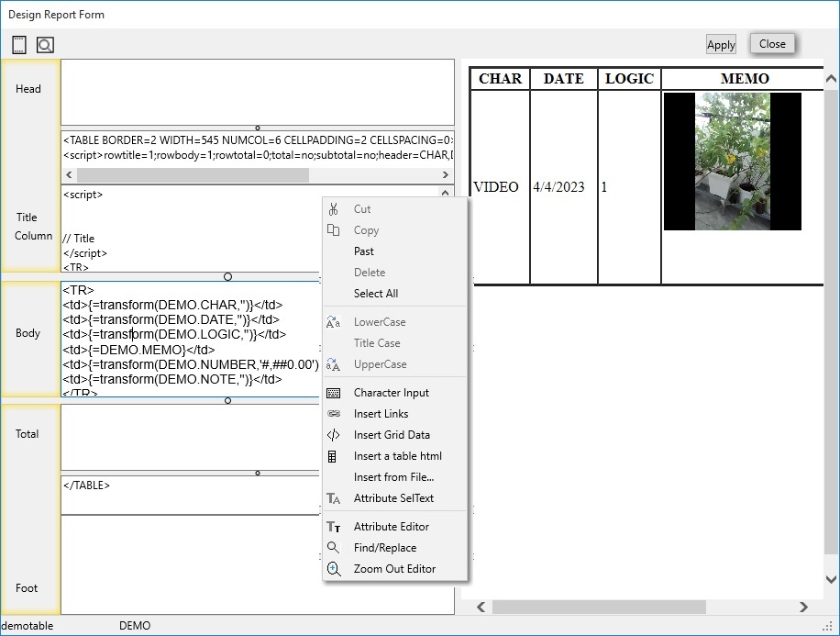Open Attribute SelText menu entry
The width and height of the screenshot is (840, 636).
click(393, 498)
